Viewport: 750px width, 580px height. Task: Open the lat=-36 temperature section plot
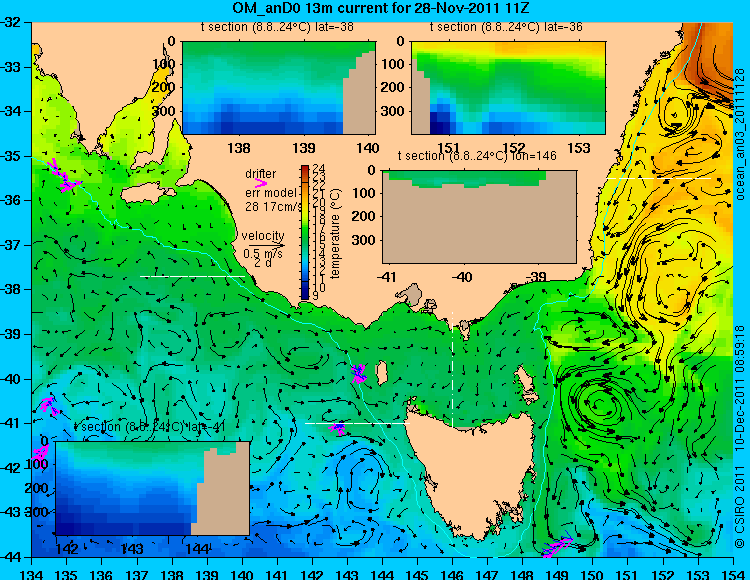pos(508,88)
